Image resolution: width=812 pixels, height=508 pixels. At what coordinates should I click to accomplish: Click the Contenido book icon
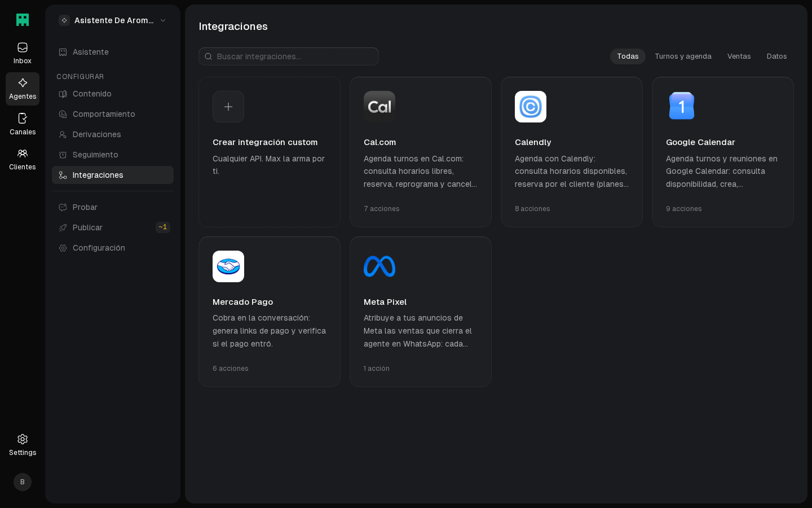[63, 94]
